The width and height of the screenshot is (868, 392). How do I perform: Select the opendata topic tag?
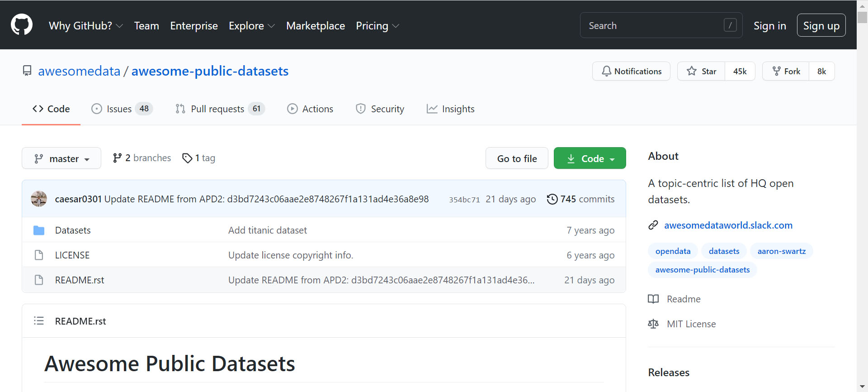(673, 251)
